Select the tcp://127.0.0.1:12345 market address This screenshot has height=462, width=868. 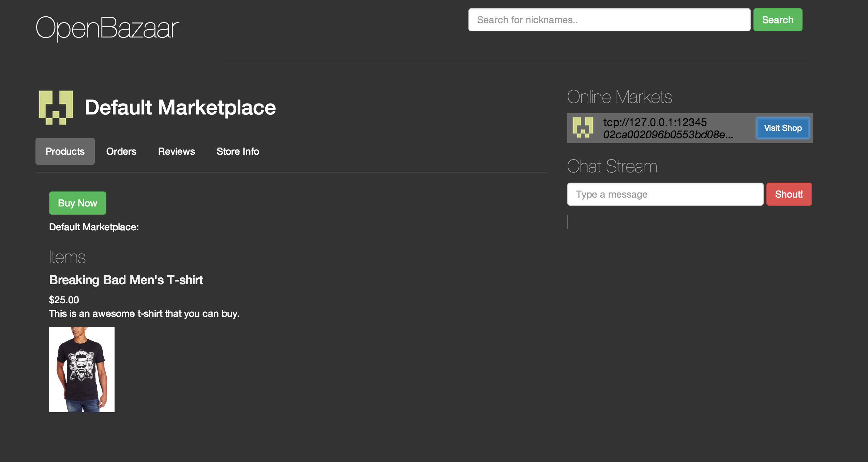coord(655,122)
